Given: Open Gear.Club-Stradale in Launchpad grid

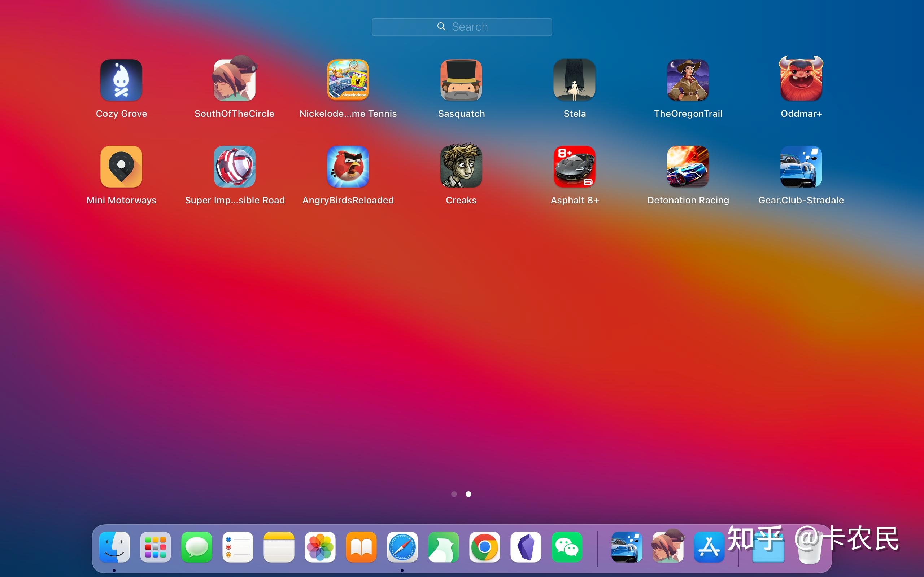Looking at the screenshot, I should [801, 167].
